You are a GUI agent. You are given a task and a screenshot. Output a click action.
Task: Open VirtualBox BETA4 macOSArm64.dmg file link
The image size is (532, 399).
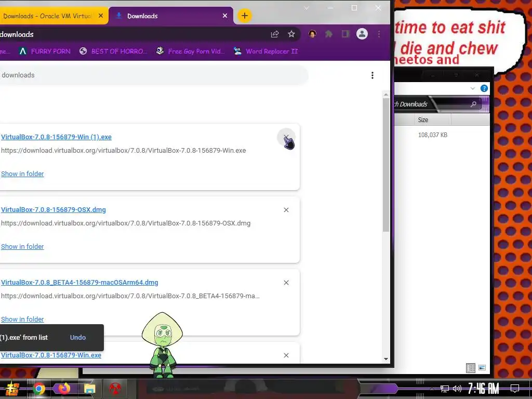pos(79,283)
